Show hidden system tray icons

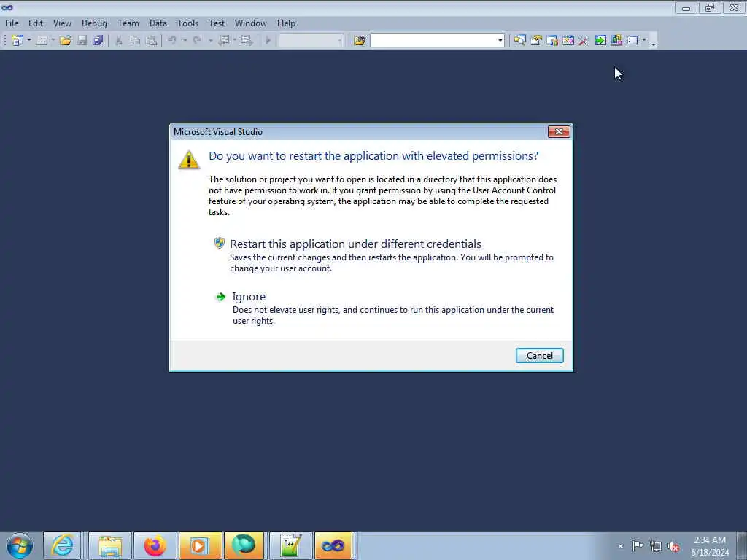point(620,546)
